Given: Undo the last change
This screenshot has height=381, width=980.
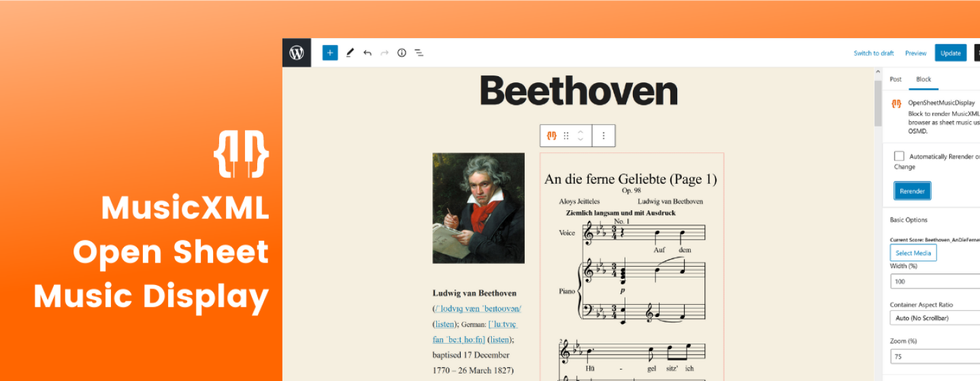Looking at the screenshot, I should point(367,52).
